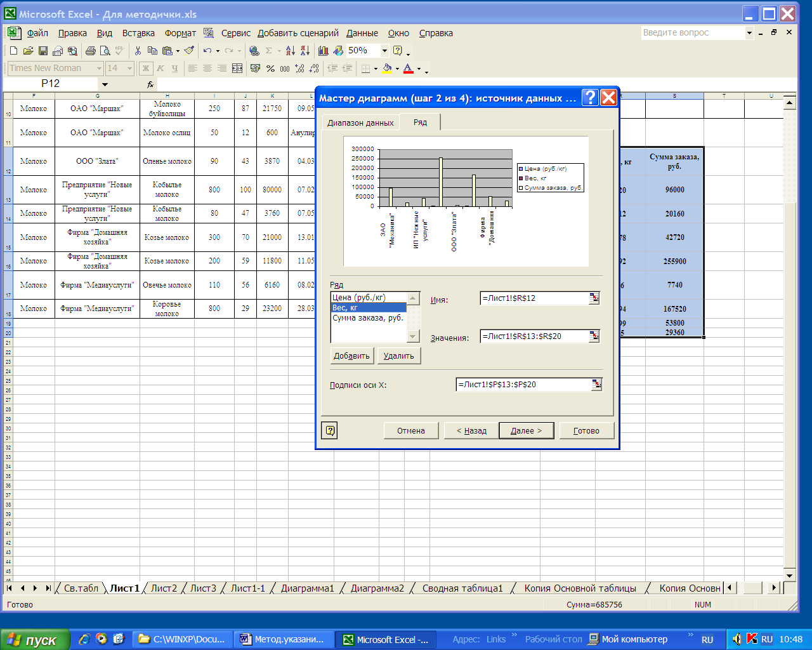Open the Вставка menu
The image size is (812, 650).
pos(138,33)
